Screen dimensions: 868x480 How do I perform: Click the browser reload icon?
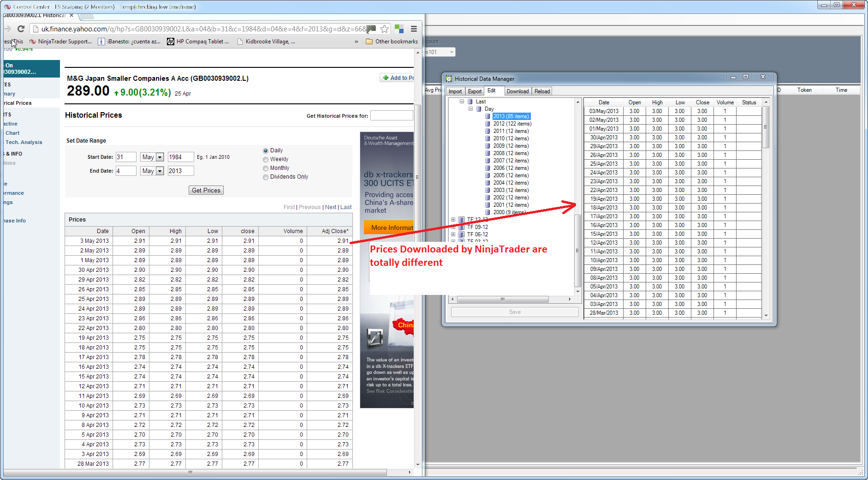(21, 29)
